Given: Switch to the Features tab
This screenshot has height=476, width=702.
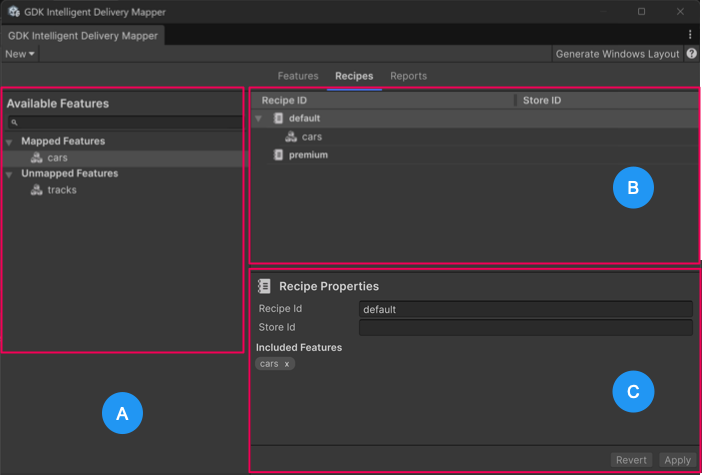Looking at the screenshot, I should [298, 76].
